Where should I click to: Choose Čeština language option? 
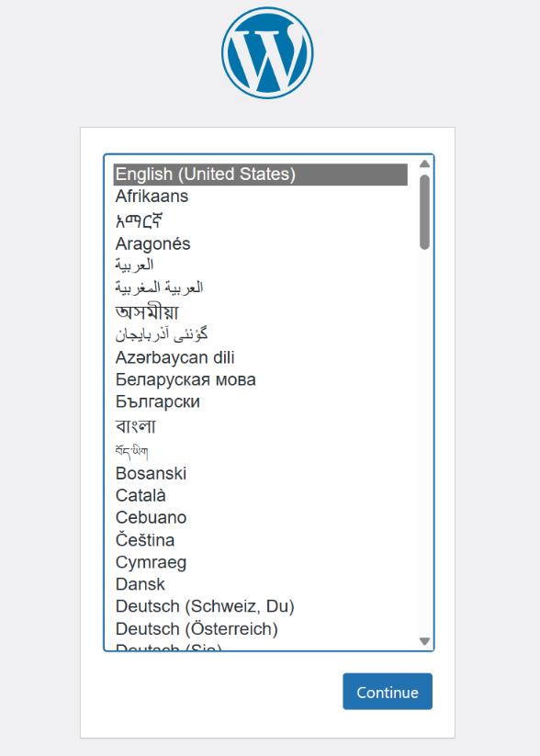point(261,539)
